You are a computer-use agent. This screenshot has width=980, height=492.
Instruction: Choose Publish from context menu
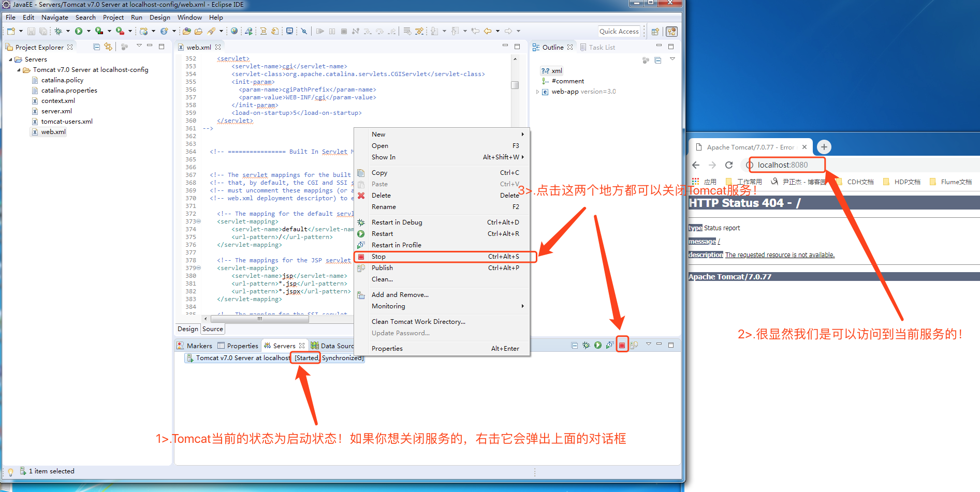click(x=442, y=268)
